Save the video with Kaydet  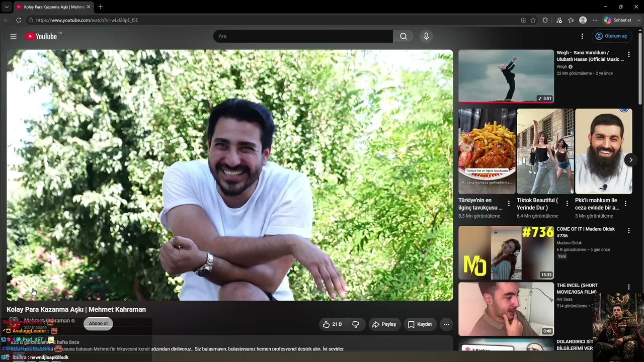[x=420, y=324]
